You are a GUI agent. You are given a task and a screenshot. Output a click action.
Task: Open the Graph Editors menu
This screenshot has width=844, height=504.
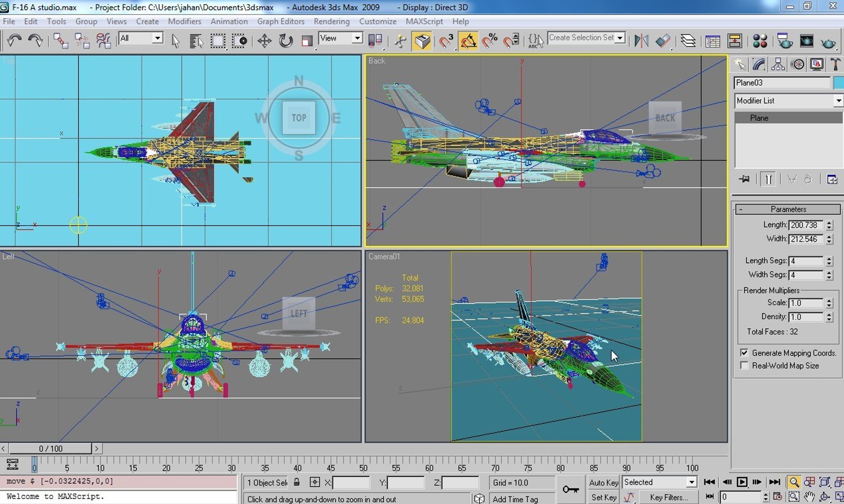(x=281, y=21)
